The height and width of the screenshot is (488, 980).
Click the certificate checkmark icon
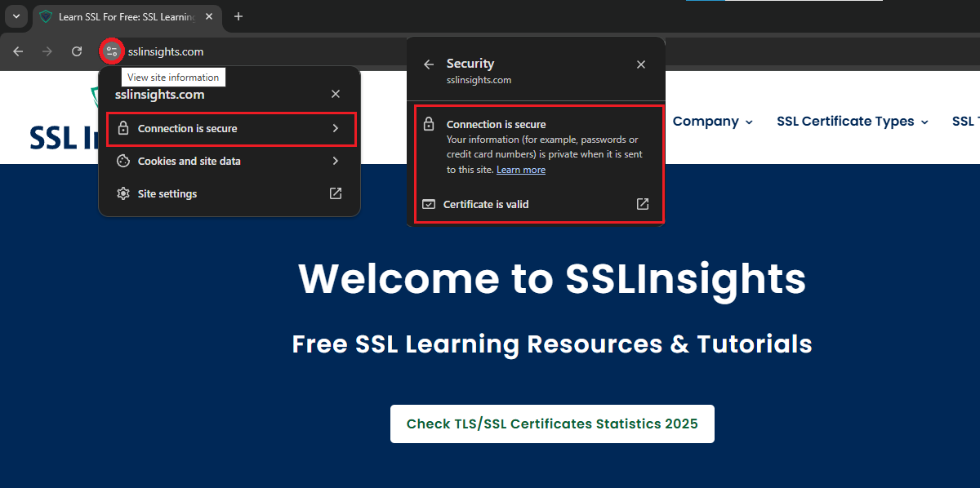(429, 205)
